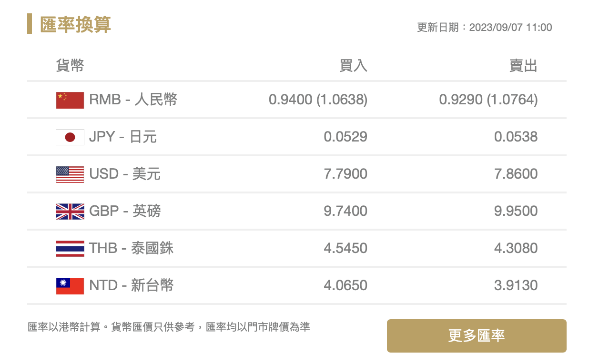Select the THB - 泰國銖 currency label
The image size is (589, 364).
132,248
